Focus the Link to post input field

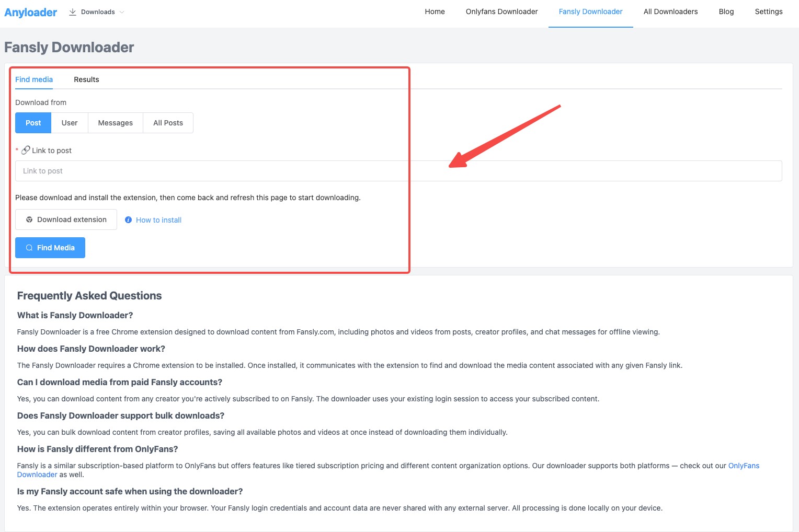tap(398, 171)
